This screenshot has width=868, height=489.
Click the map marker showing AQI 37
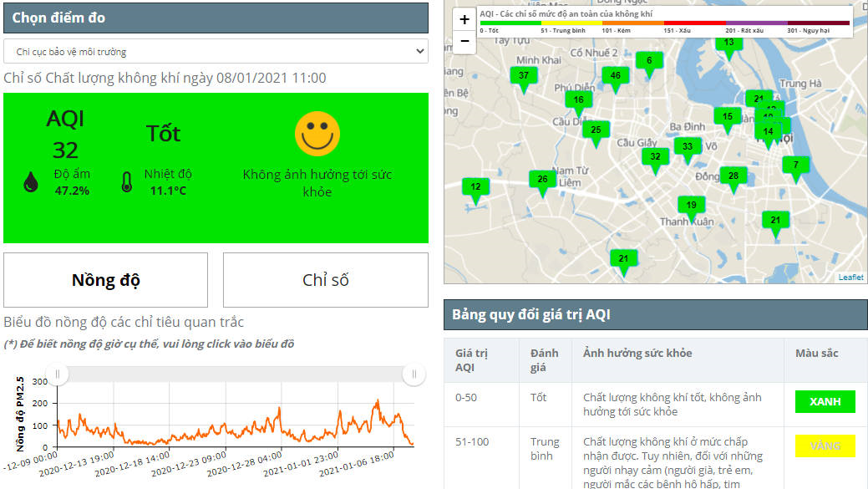click(524, 77)
